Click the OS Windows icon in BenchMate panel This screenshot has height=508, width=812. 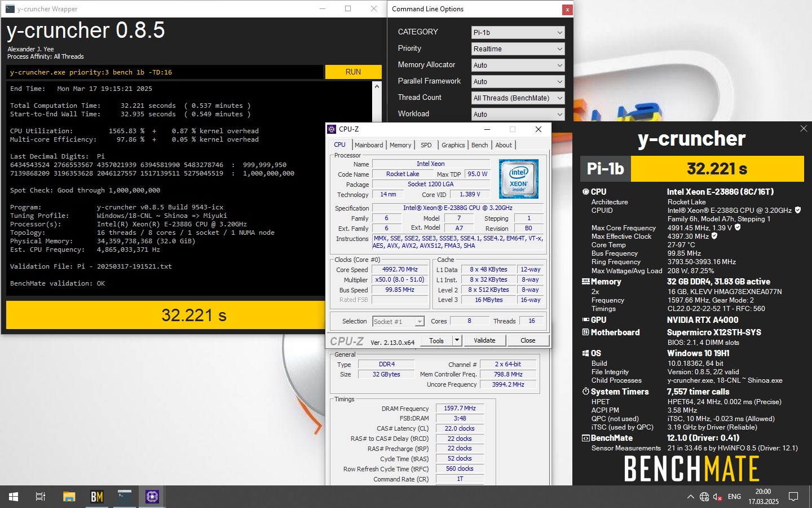pyautogui.click(x=586, y=353)
